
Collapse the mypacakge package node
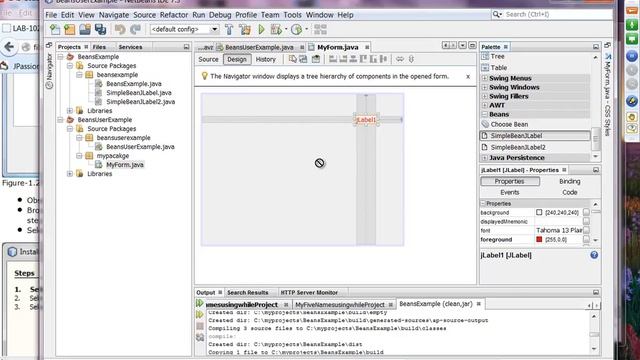(79, 156)
